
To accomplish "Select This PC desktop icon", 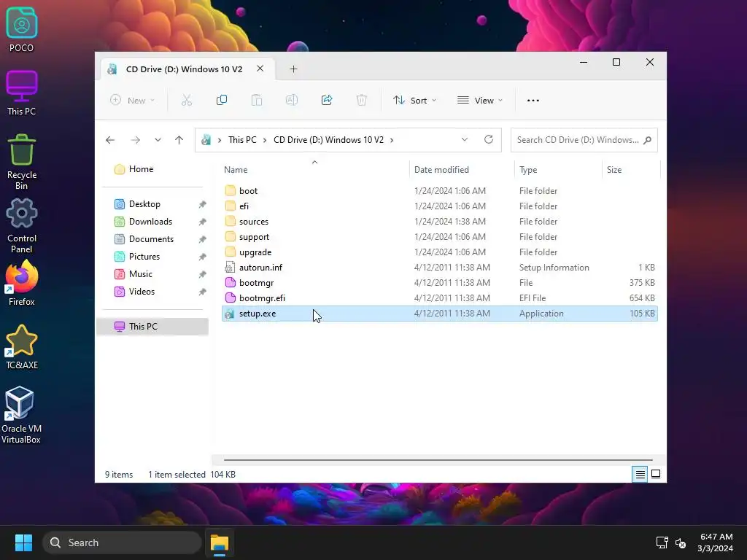I will click(x=21, y=93).
